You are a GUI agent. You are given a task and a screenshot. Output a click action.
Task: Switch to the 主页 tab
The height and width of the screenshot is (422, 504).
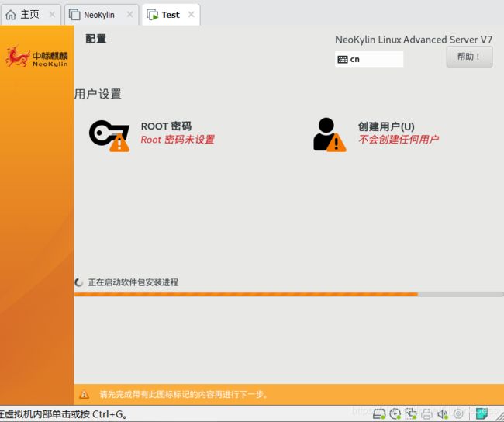(30, 15)
